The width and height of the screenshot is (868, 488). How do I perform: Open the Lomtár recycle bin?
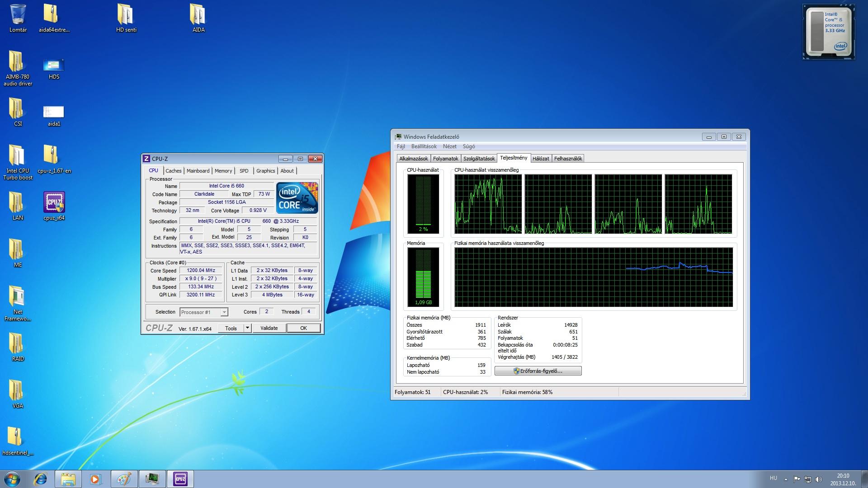(18, 15)
